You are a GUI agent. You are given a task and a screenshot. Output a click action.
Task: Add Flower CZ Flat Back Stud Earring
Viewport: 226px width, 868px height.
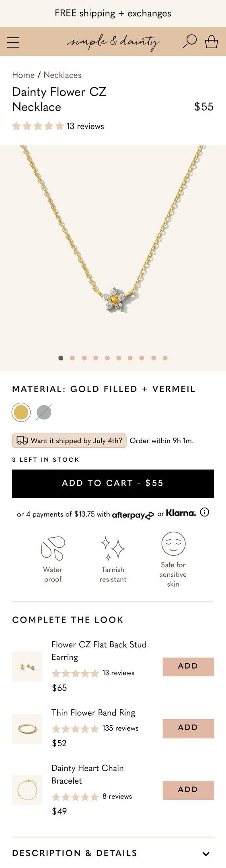tap(188, 667)
